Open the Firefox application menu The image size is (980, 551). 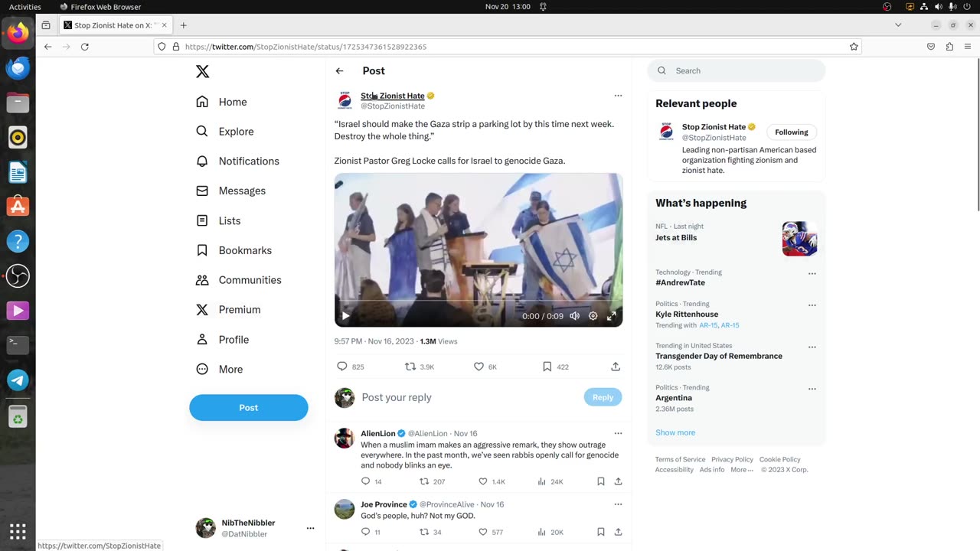click(x=968, y=47)
